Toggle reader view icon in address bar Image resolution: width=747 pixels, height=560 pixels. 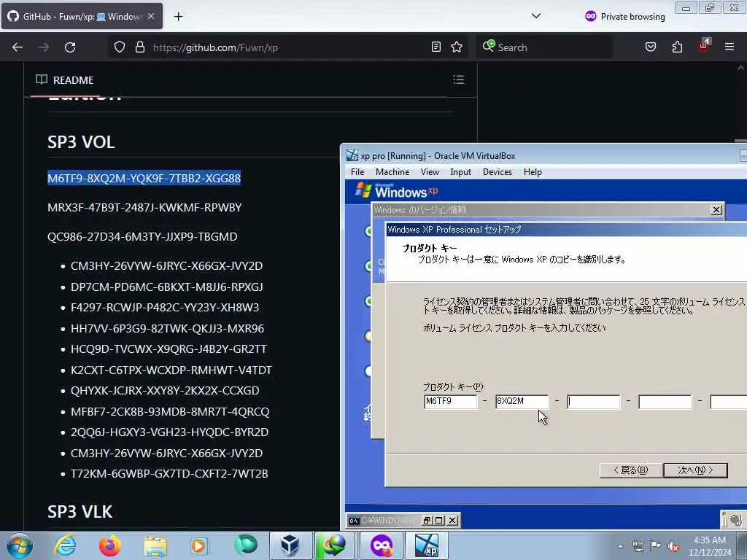(x=436, y=47)
